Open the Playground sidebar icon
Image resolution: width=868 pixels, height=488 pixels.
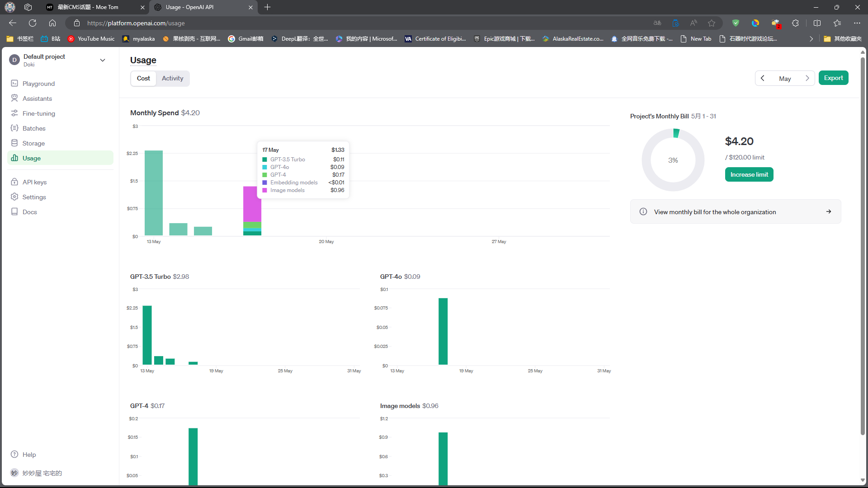click(x=14, y=84)
